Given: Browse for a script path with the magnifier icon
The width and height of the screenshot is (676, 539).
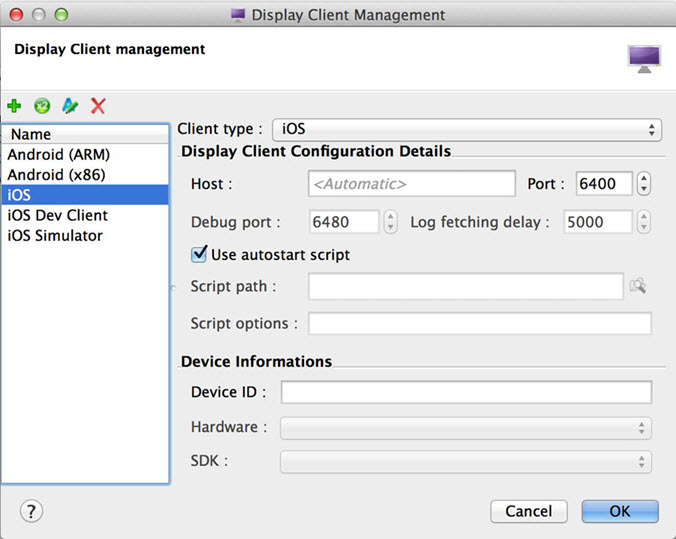Looking at the screenshot, I should click(x=638, y=285).
